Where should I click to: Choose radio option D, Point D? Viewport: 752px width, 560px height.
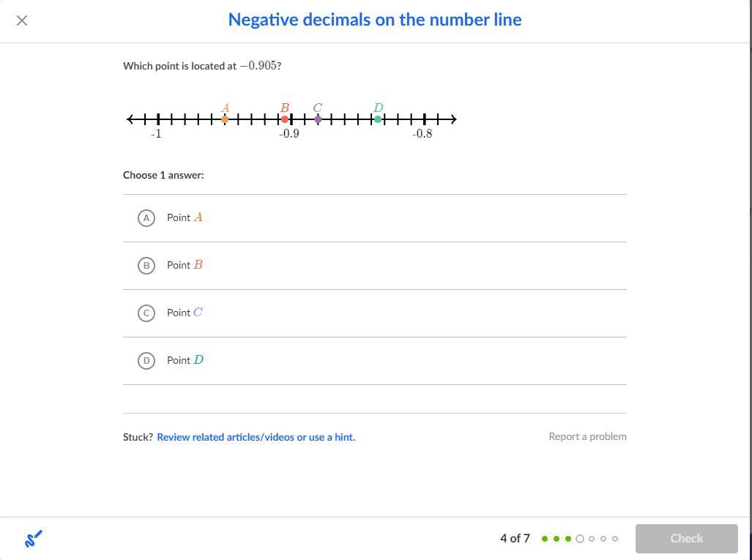point(146,361)
